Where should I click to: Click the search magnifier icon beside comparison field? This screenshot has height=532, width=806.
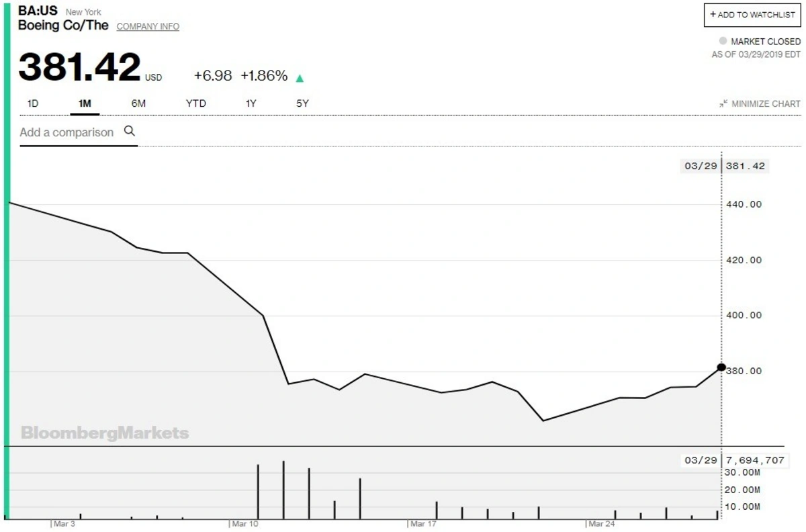(x=130, y=132)
